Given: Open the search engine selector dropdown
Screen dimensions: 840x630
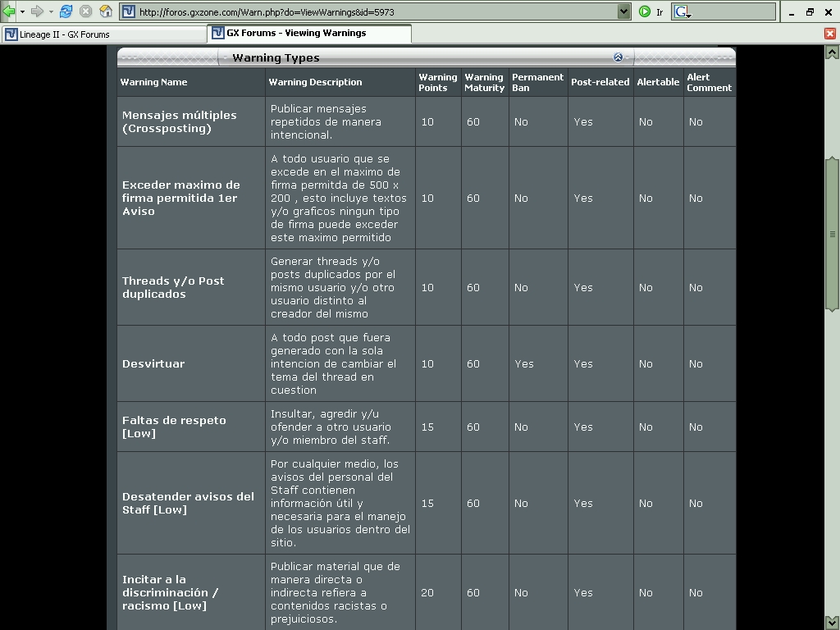Looking at the screenshot, I should (682, 11).
